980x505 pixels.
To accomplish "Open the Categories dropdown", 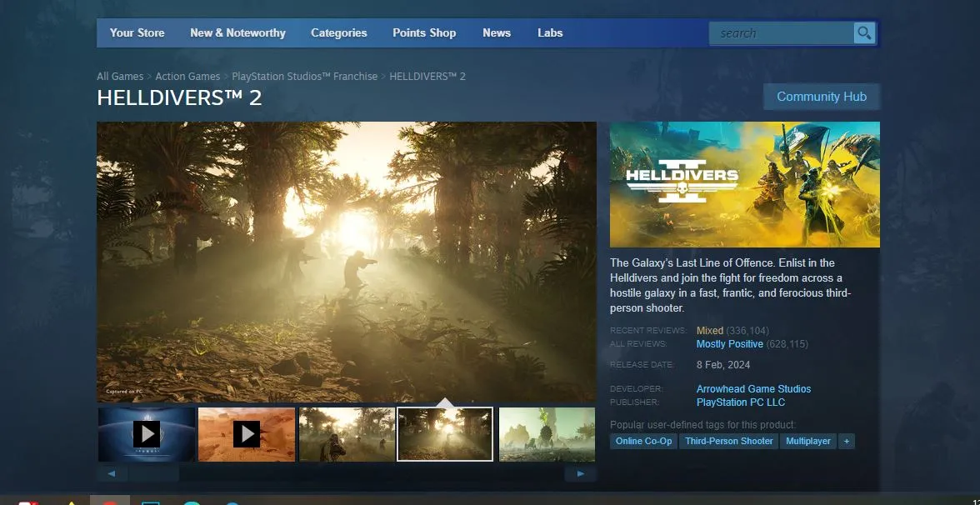I will click(338, 33).
